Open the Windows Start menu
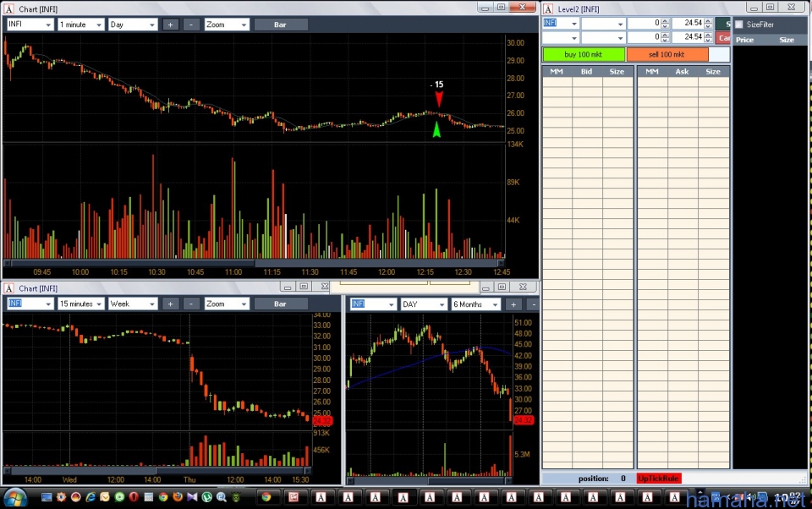812x509 pixels. tap(16, 496)
